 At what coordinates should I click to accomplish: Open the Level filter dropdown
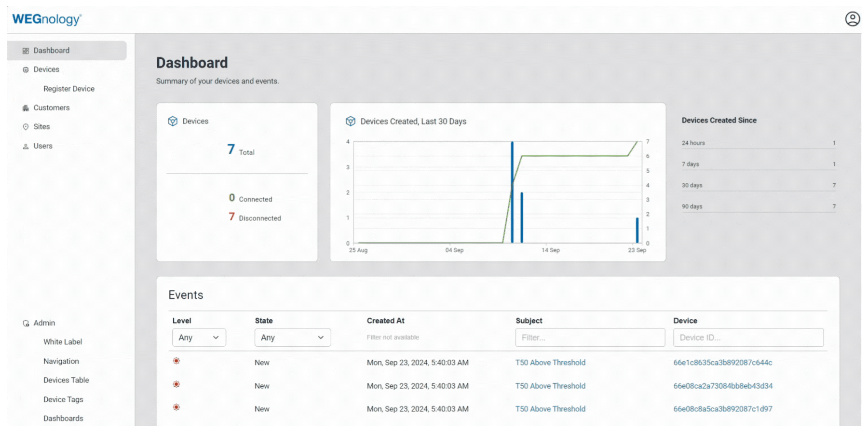[x=199, y=338]
